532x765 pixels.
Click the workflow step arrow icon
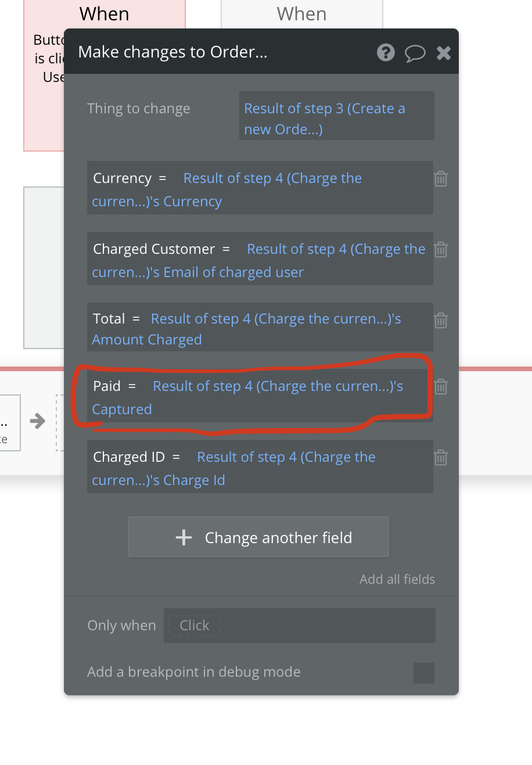[x=38, y=421]
